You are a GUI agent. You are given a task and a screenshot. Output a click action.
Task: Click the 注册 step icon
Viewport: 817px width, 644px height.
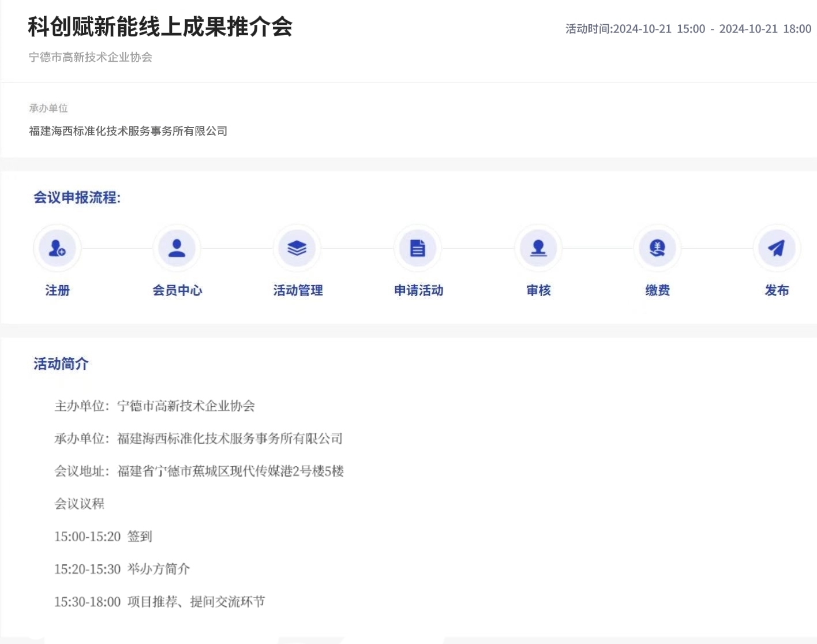[x=57, y=248]
